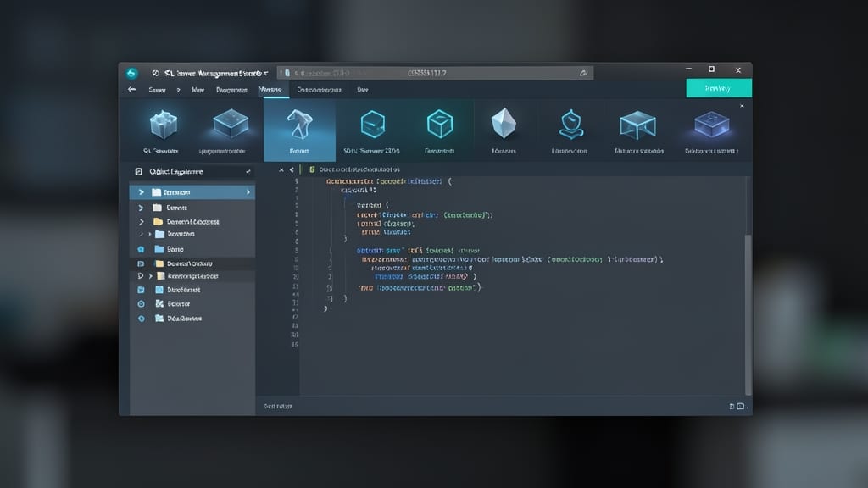Open the last item in the menu row
This screenshot has height=488, width=868.
[363, 90]
